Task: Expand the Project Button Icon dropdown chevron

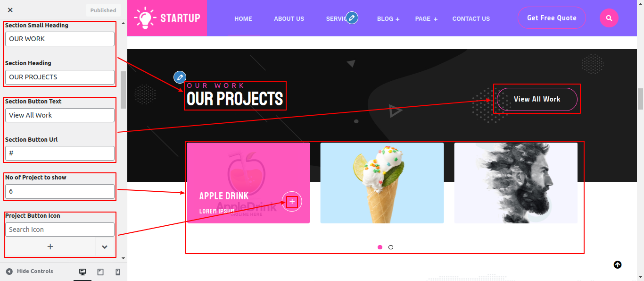Action: click(x=105, y=247)
